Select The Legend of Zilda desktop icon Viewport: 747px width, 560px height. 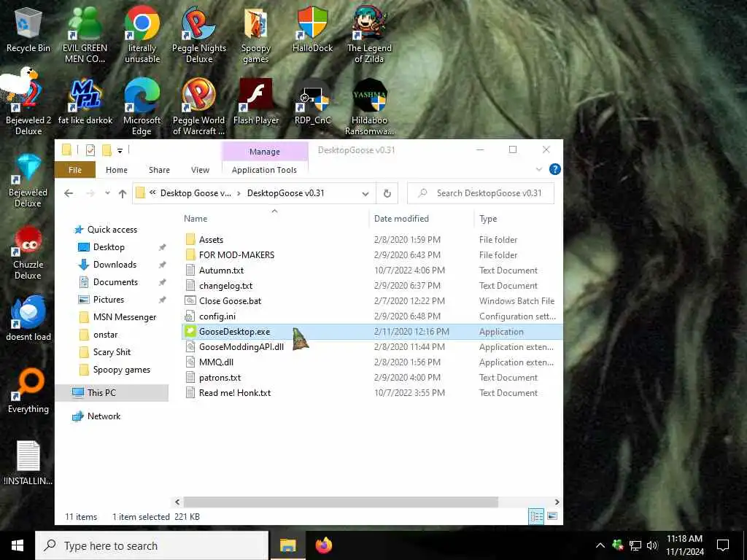(x=369, y=34)
